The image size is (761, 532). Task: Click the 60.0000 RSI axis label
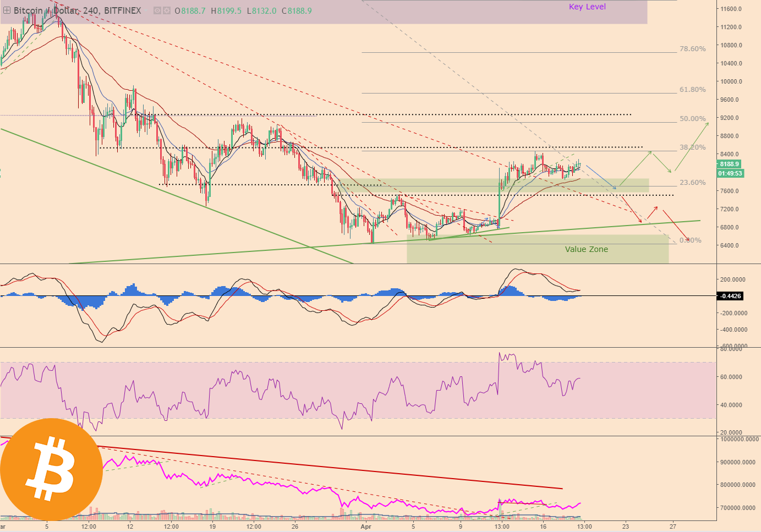(x=731, y=377)
